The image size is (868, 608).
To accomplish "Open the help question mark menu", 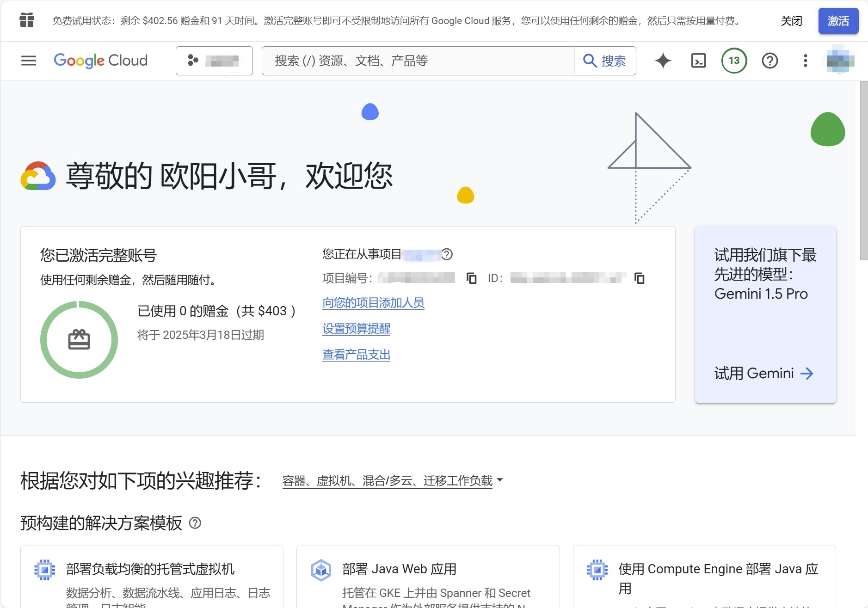I will 770,61.
